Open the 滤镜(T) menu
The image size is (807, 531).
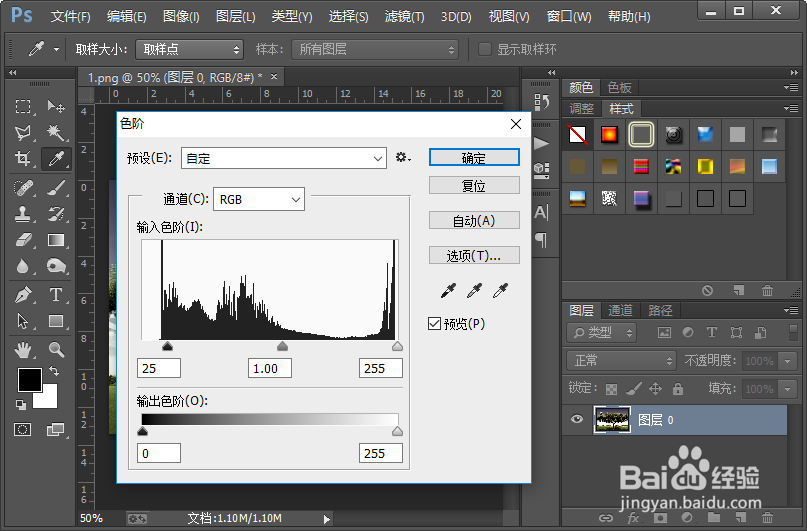405,17
